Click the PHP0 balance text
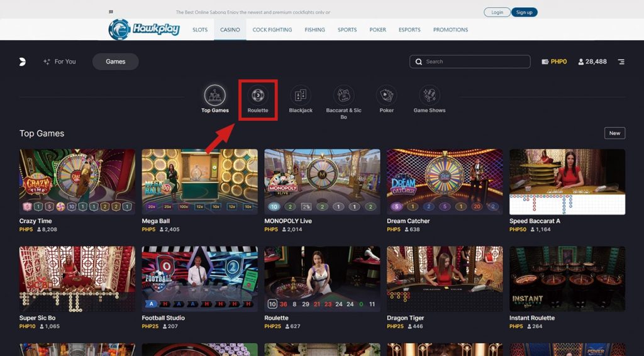This screenshot has height=356, width=644. click(558, 62)
